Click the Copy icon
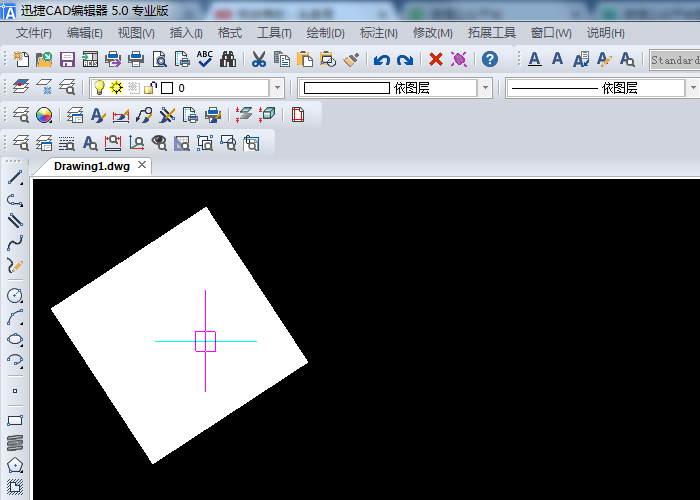 coord(282,59)
